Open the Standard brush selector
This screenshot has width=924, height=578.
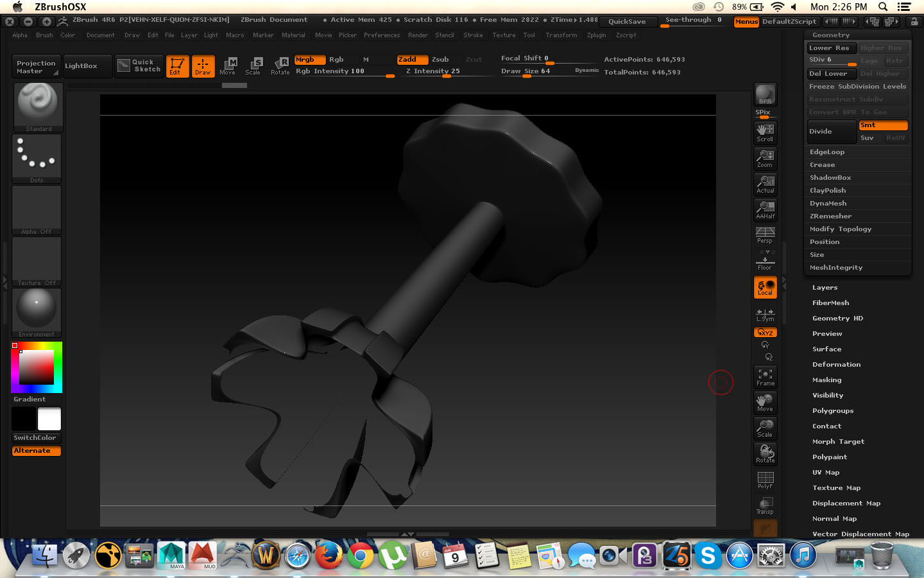(37, 107)
